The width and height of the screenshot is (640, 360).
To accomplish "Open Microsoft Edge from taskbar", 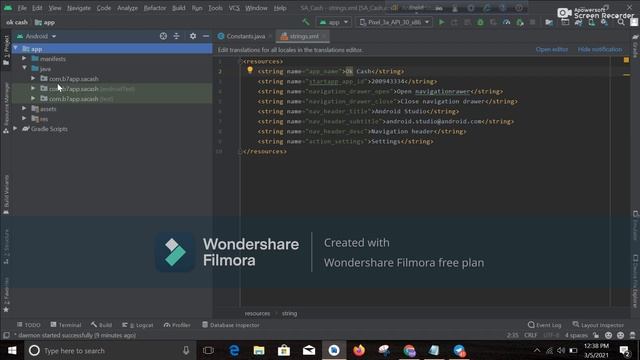I will tap(234, 351).
